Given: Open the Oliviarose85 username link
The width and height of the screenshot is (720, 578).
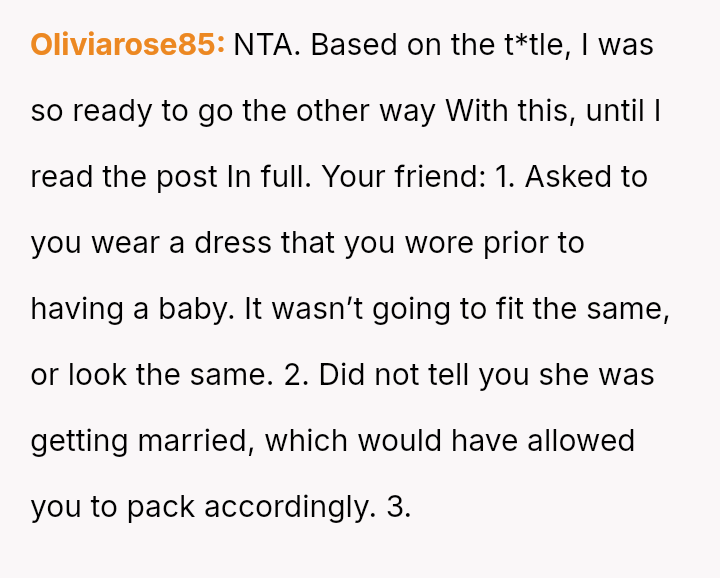Looking at the screenshot, I should (x=128, y=46).
